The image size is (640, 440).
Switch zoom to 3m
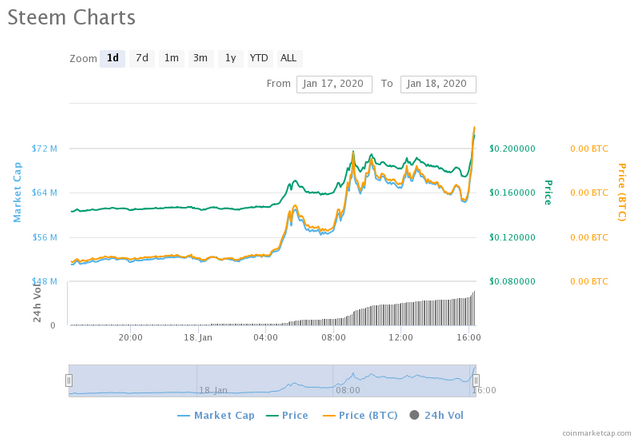tap(201, 58)
